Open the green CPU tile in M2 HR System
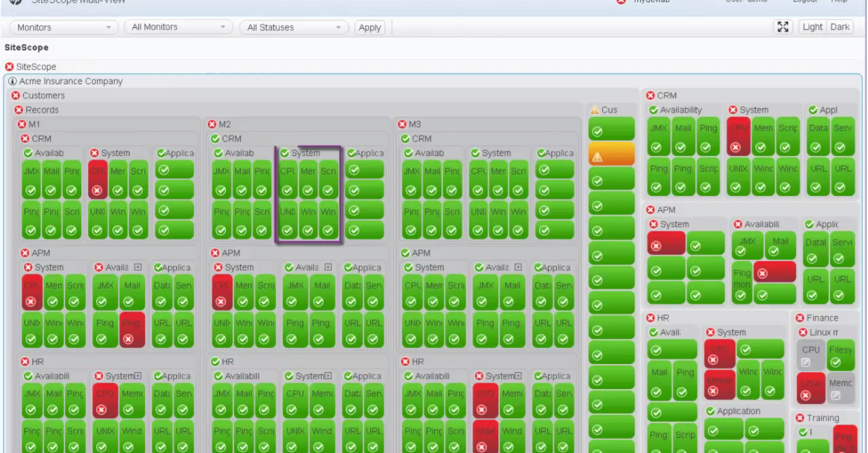Image resolution: width=868 pixels, height=453 pixels. click(295, 400)
